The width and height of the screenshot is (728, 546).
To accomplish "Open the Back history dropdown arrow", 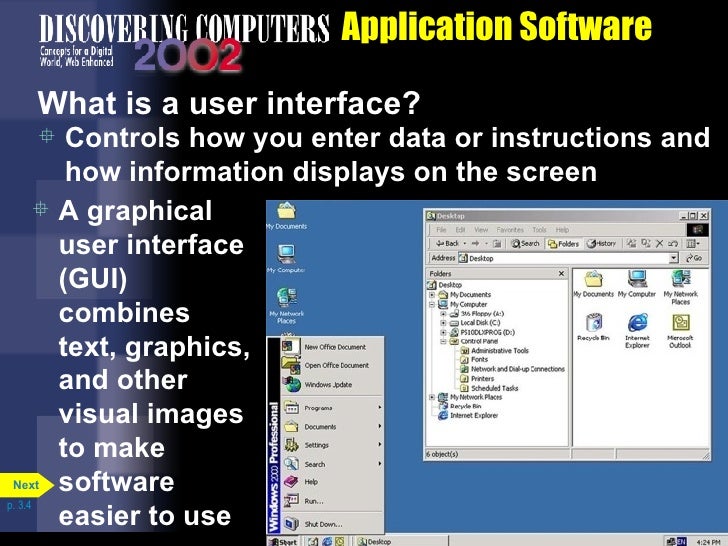I will pos(465,243).
